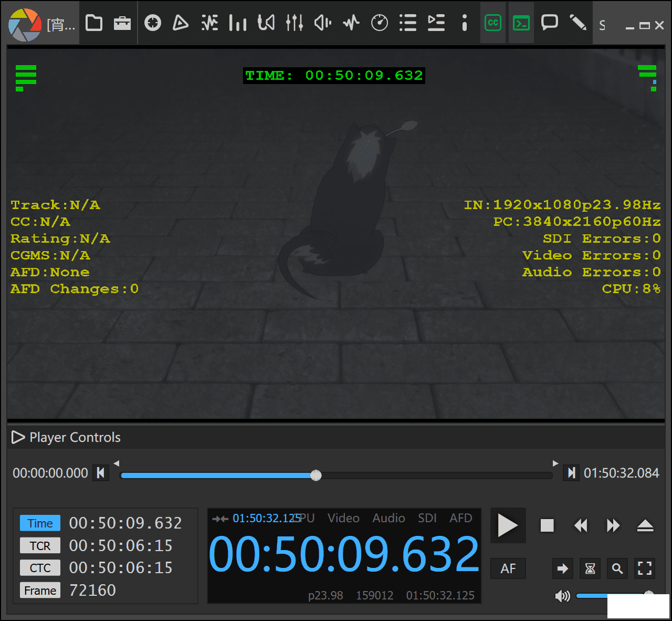Select the Frame display mode

[x=40, y=591]
